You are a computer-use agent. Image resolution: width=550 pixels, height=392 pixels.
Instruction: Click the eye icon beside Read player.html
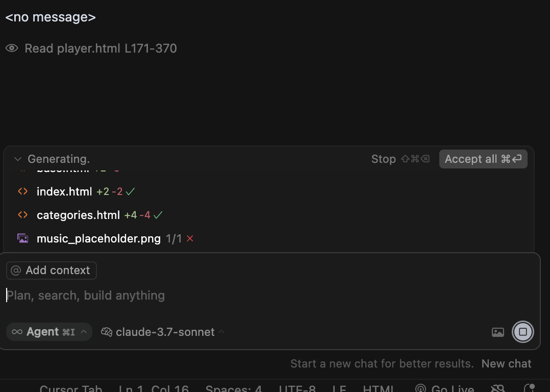pos(12,48)
